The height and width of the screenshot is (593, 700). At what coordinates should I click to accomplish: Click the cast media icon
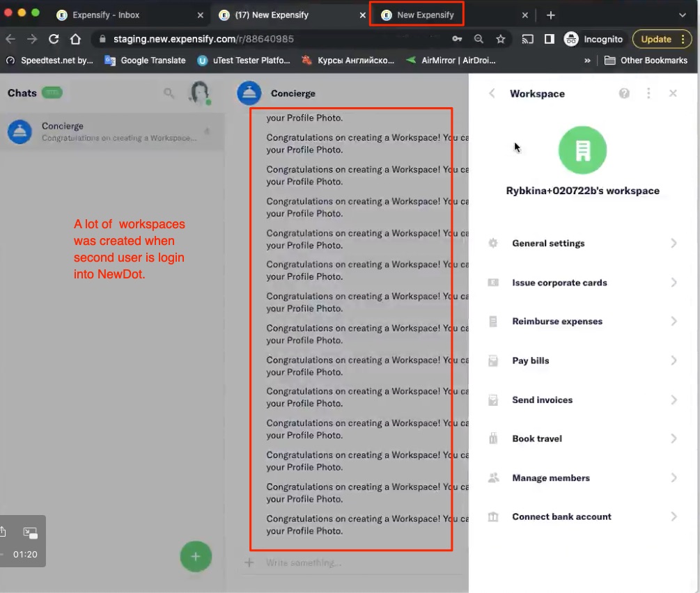point(527,39)
